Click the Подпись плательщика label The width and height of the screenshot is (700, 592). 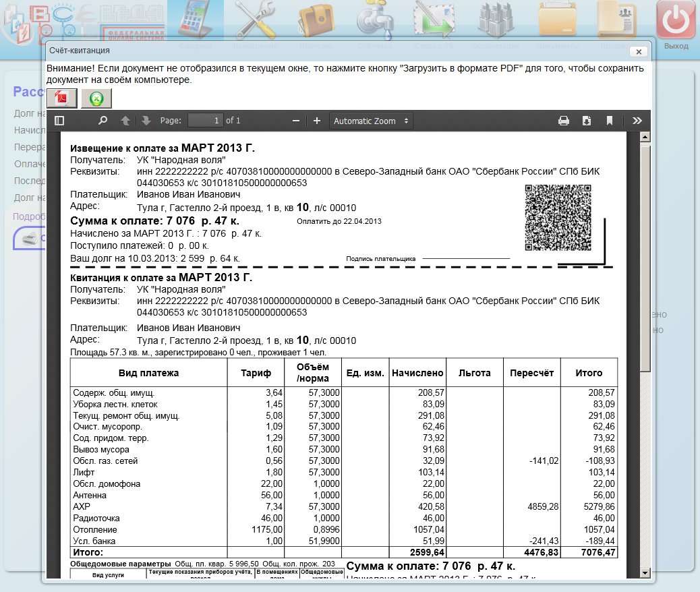[381, 258]
